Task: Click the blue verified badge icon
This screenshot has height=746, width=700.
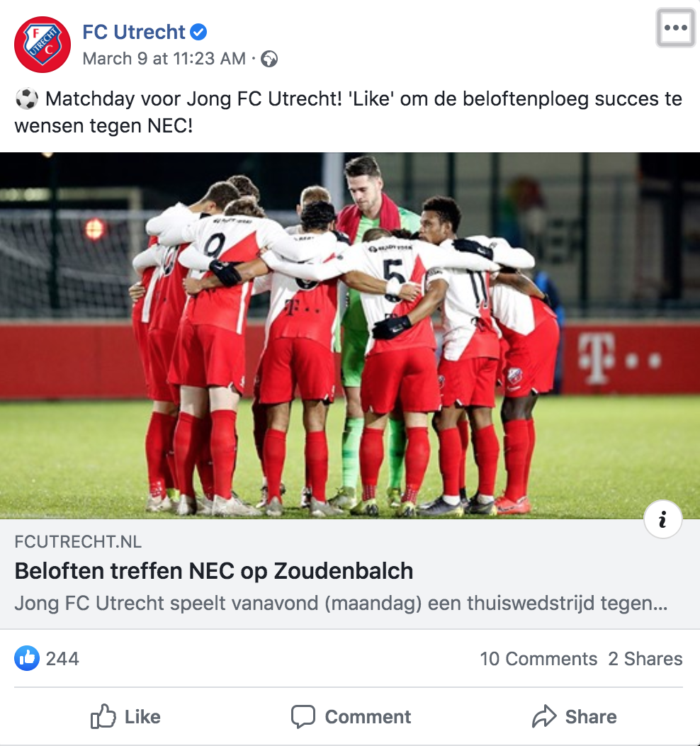Action: 198,32
